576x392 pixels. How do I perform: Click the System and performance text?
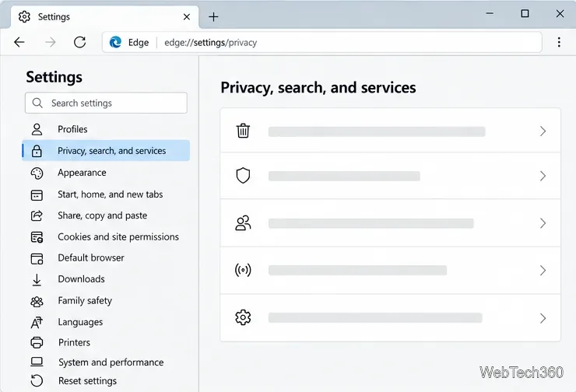point(111,362)
